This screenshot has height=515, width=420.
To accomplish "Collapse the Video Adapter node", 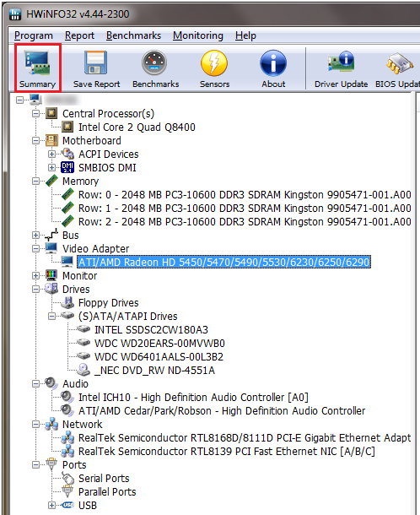I will click(x=35, y=248).
